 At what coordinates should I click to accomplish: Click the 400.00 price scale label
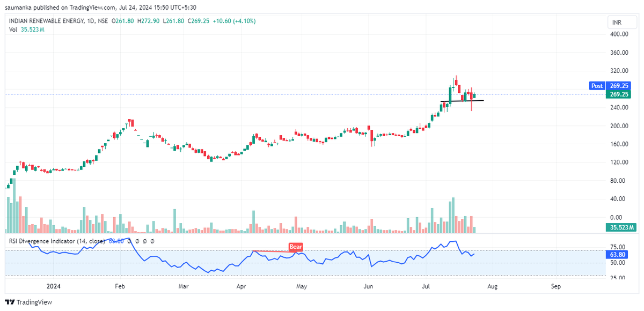(619, 34)
